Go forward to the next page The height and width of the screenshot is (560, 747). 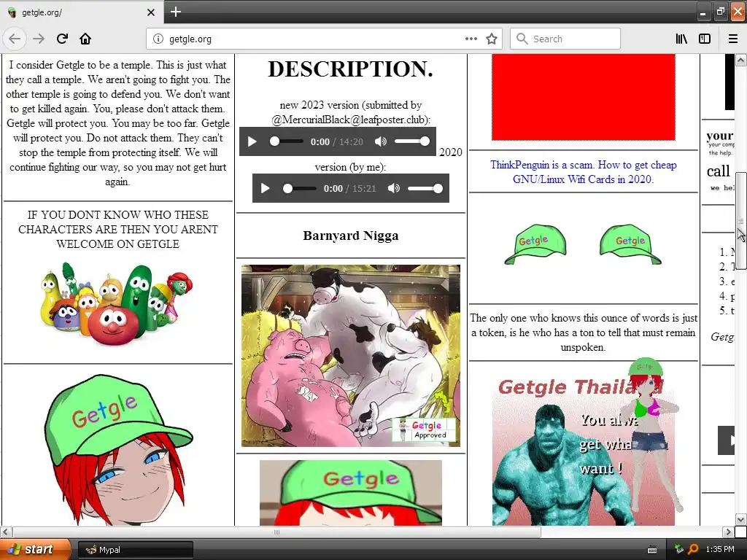[x=39, y=39]
